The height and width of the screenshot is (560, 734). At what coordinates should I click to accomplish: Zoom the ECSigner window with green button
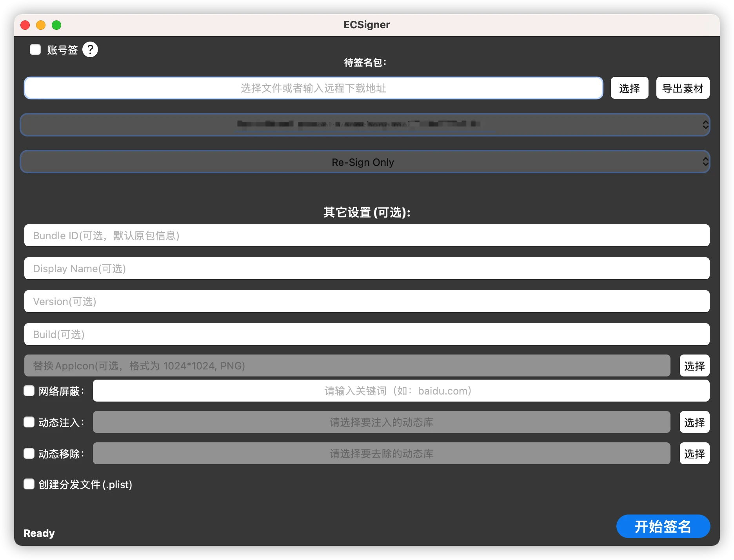(x=56, y=25)
